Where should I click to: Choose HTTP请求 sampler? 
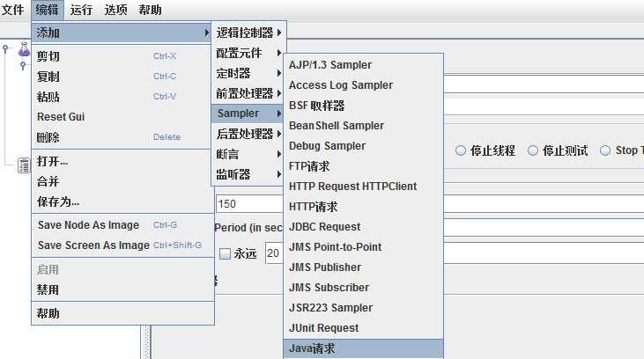point(364,207)
